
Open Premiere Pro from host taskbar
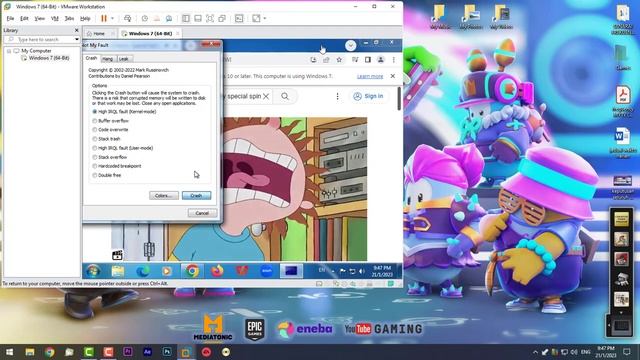click(128, 352)
